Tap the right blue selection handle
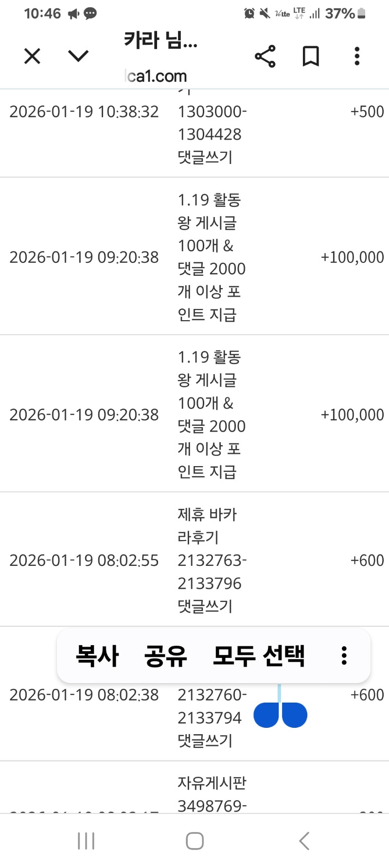Viewport: 389px width, 868px height. [294, 715]
